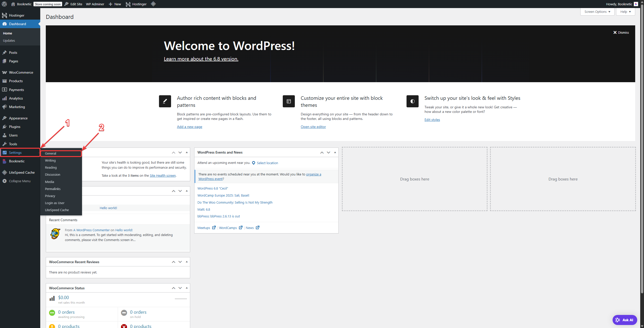The height and width of the screenshot is (328, 644).
Task: Collapse the WordPress Events and News panel
Action: pyautogui.click(x=335, y=153)
